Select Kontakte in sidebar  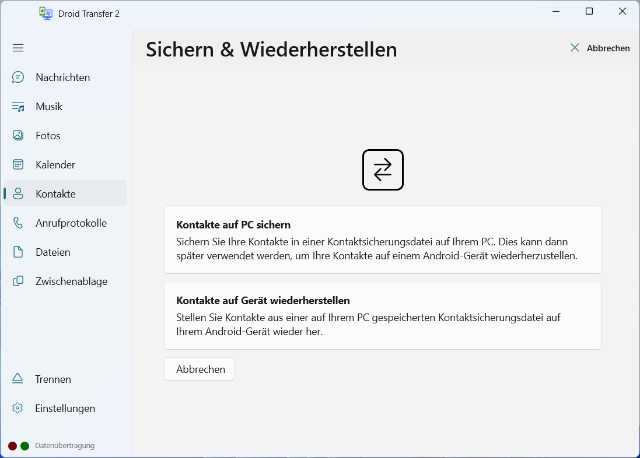[x=65, y=193]
